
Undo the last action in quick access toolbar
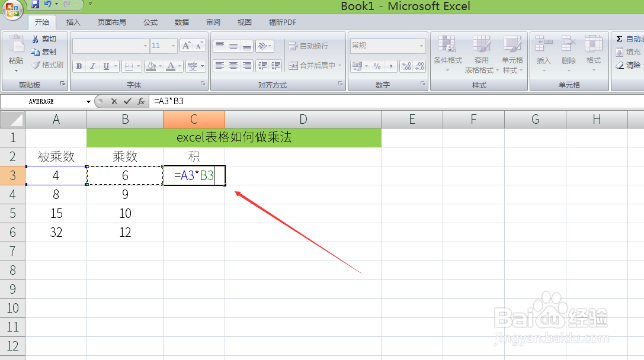[x=48, y=5]
